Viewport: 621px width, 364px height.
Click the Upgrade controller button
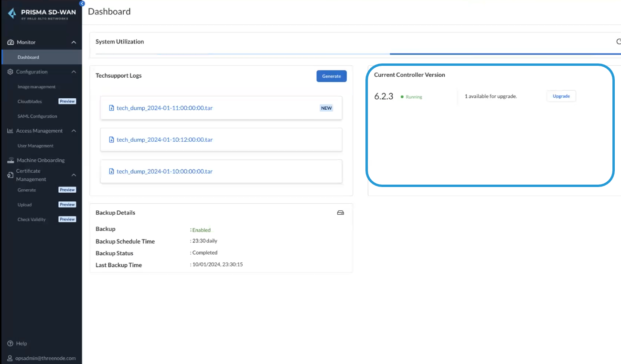561,96
